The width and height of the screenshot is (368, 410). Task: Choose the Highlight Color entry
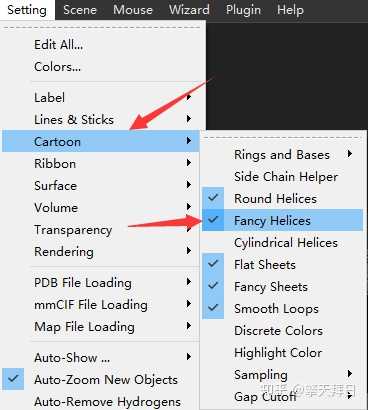tap(282, 352)
